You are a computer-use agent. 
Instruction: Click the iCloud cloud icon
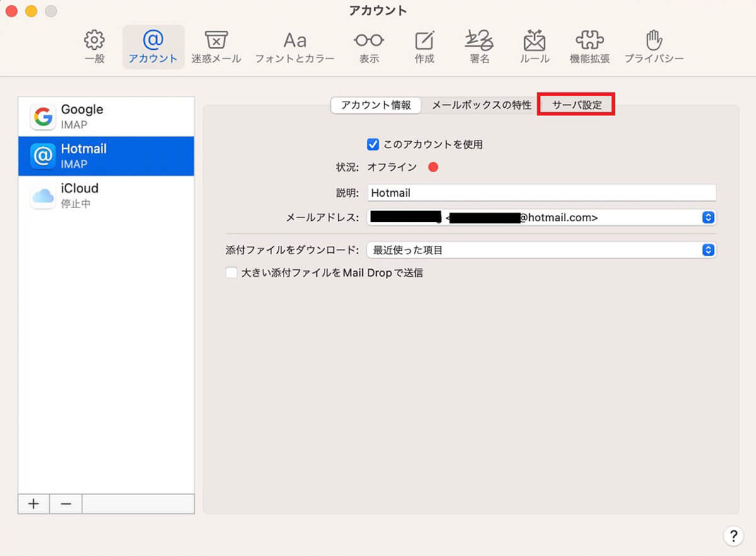pyautogui.click(x=43, y=196)
